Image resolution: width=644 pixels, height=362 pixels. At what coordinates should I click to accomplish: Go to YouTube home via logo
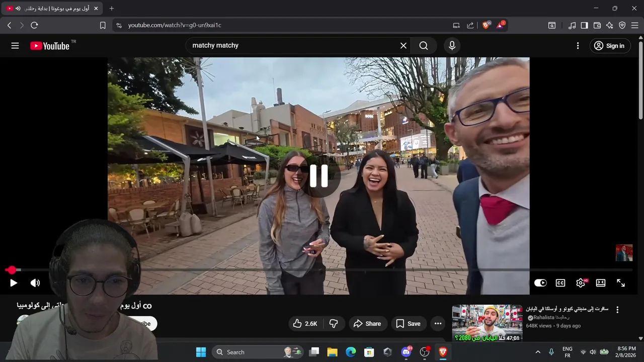(x=49, y=46)
